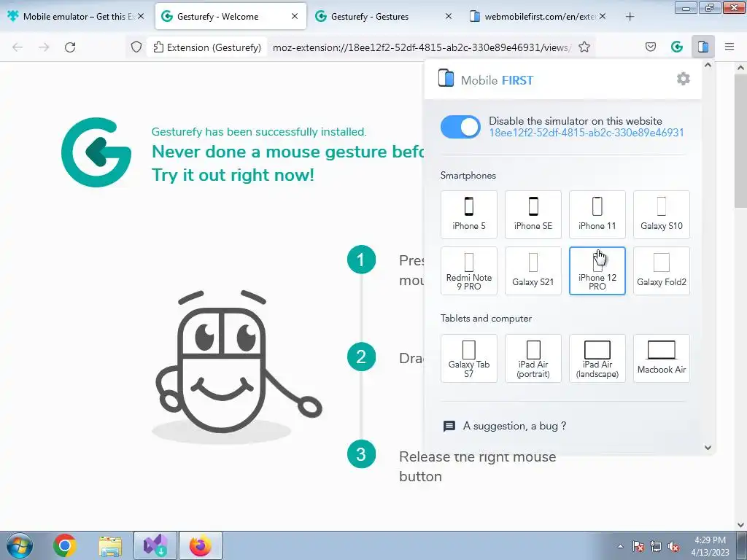This screenshot has height=560, width=747.
Task: Click the muted volume tray icon
Action: 673,546
